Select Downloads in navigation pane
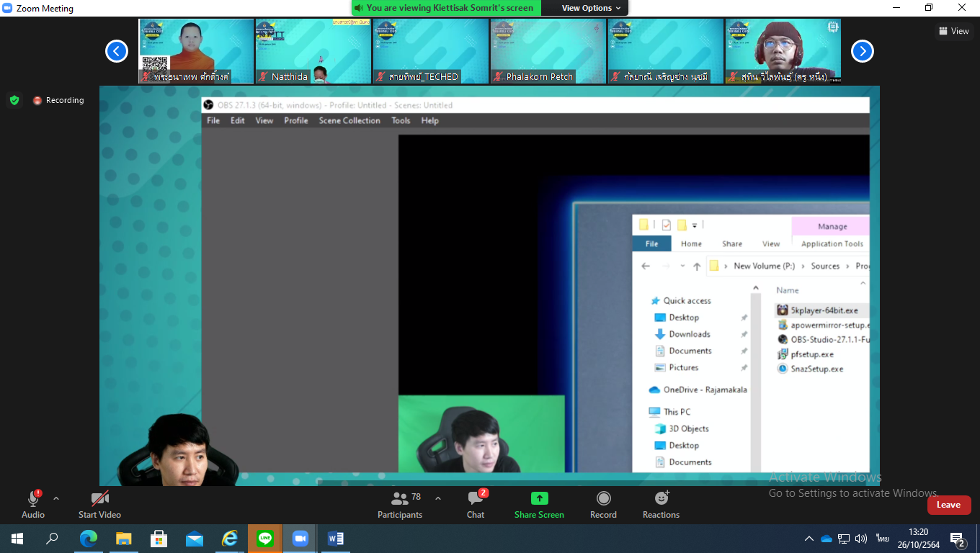This screenshot has height=553, width=980. [689, 334]
